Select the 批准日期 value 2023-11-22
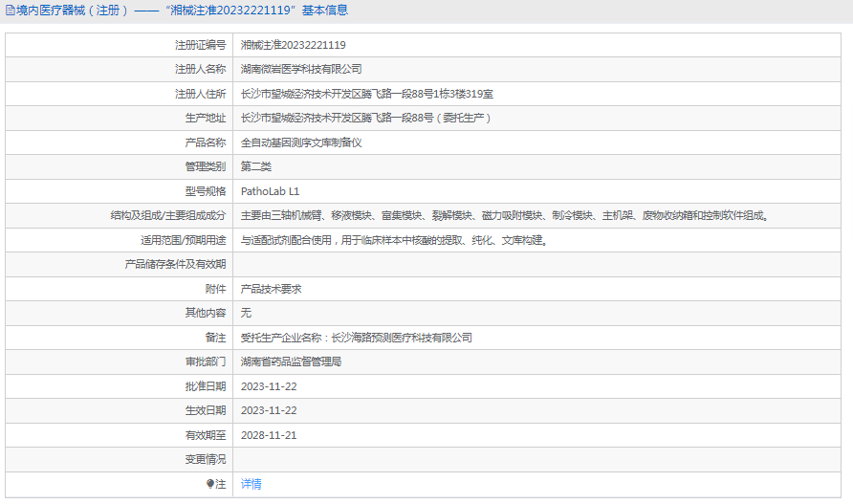Viewport: 853px width, 504px height. [269, 386]
